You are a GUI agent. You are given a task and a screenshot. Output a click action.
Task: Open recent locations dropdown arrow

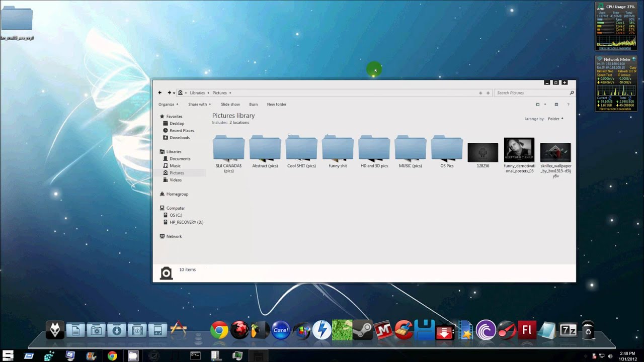tap(174, 93)
